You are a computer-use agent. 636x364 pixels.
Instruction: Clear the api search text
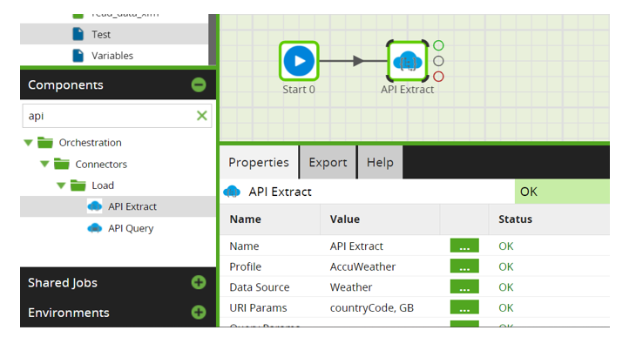(201, 116)
